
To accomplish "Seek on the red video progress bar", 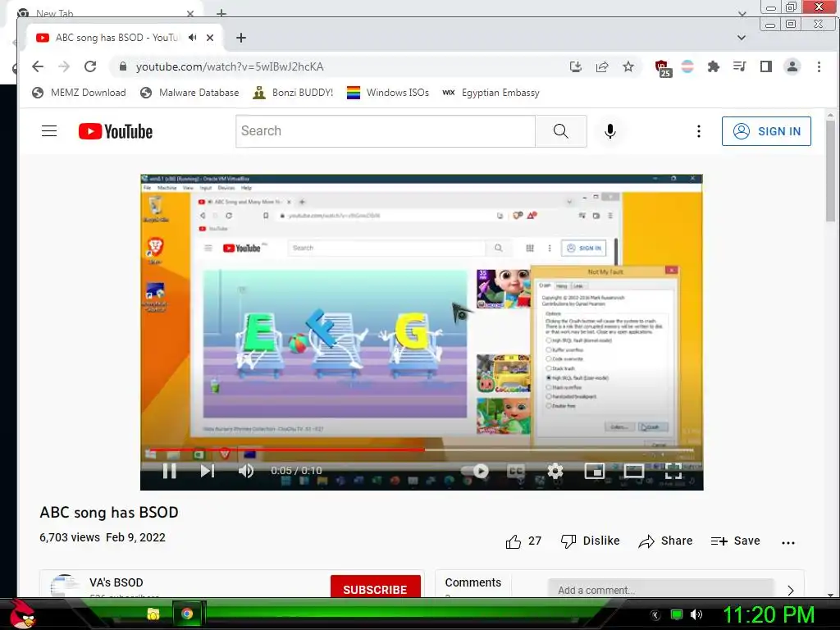I will coord(422,450).
